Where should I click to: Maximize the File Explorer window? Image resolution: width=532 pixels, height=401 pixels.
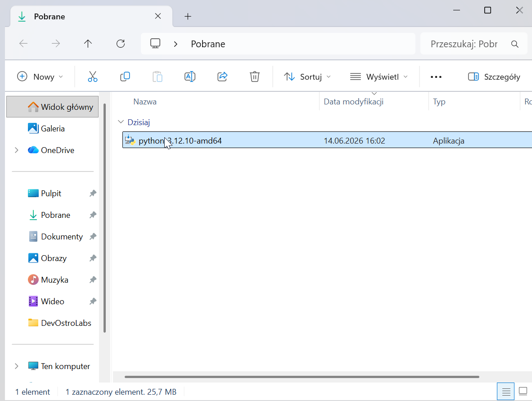click(487, 10)
